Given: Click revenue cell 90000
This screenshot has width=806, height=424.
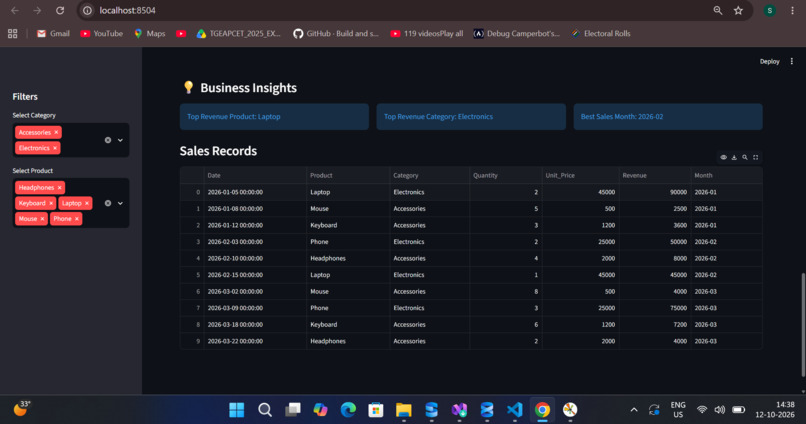Looking at the screenshot, I should (x=655, y=192).
